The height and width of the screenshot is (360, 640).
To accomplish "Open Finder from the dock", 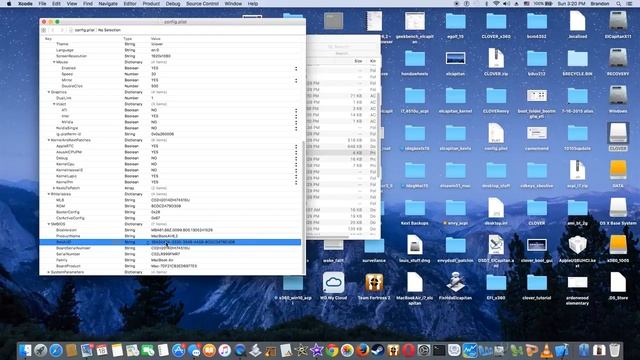I will 25,350.
